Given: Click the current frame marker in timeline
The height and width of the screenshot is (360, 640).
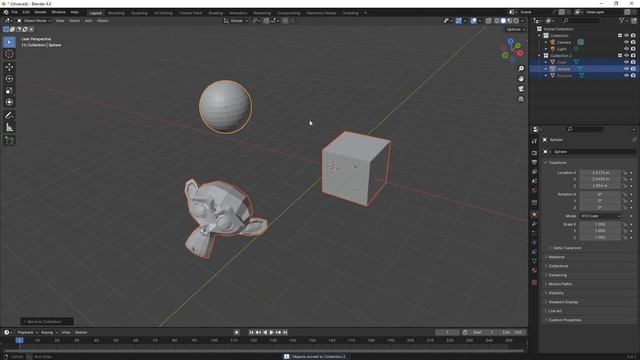Looking at the screenshot, I should [19, 340].
